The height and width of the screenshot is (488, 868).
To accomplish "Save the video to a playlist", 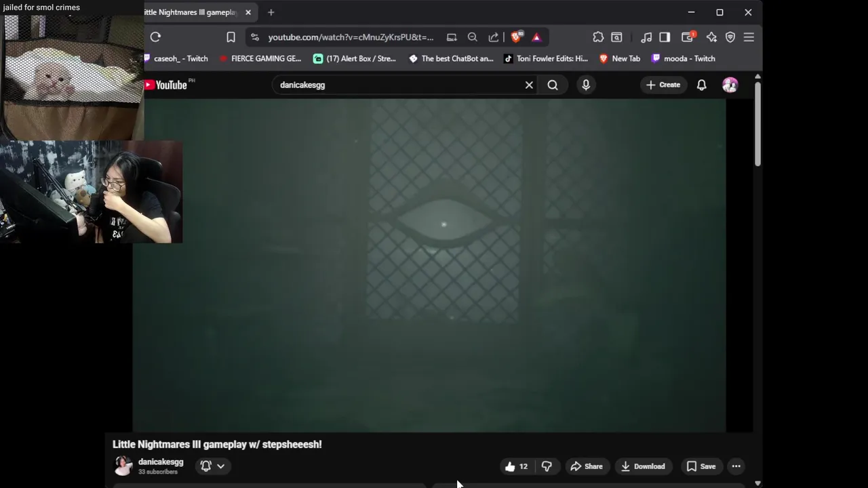I will point(701,466).
